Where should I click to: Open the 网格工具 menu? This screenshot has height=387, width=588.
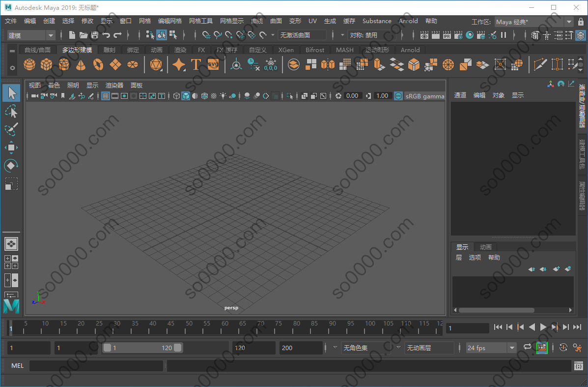tap(200, 21)
